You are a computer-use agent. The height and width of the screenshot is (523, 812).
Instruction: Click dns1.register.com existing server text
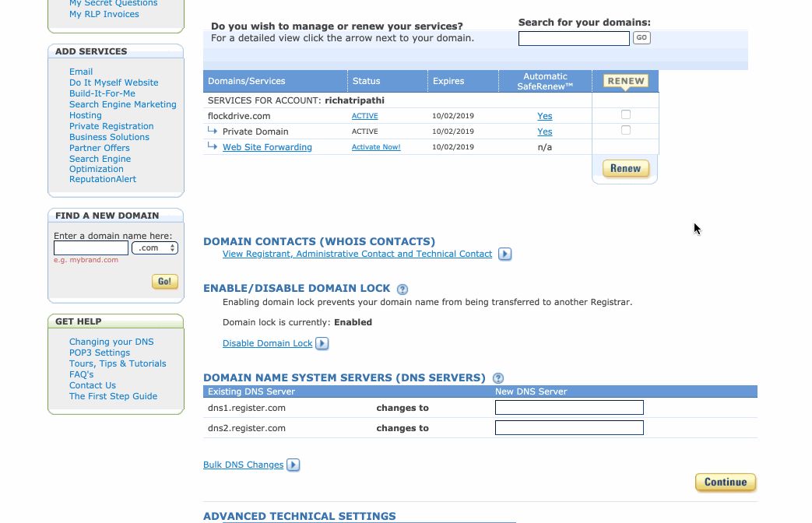pos(247,408)
